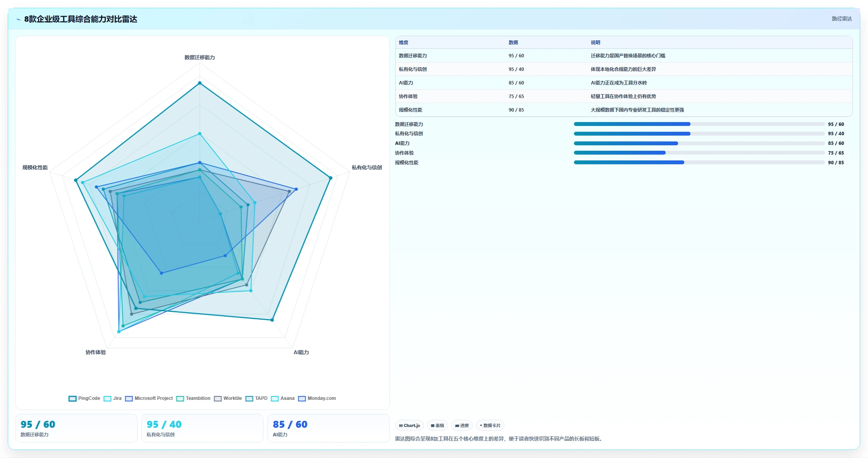The width and height of the screenshot is (868, 458).
Task: Hide the Microsoft Project dataset via legend
Action: 149,398
